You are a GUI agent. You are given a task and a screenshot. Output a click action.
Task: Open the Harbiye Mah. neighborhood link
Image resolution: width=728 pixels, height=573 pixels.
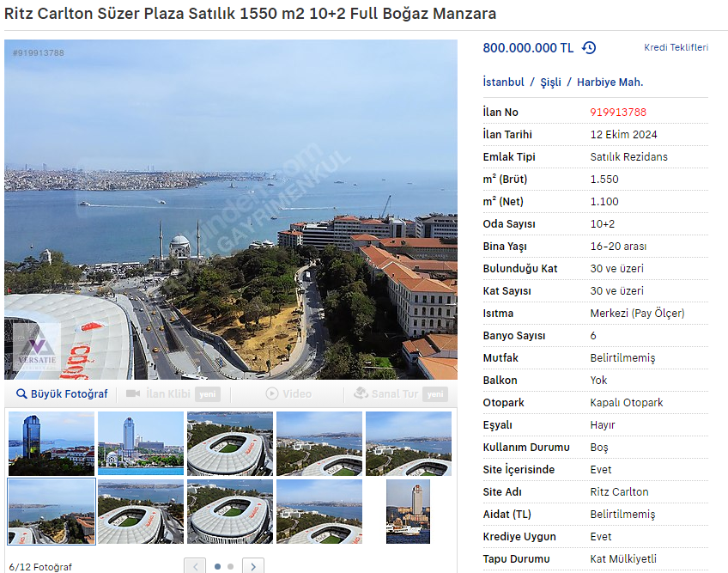(x=610, y=82)
